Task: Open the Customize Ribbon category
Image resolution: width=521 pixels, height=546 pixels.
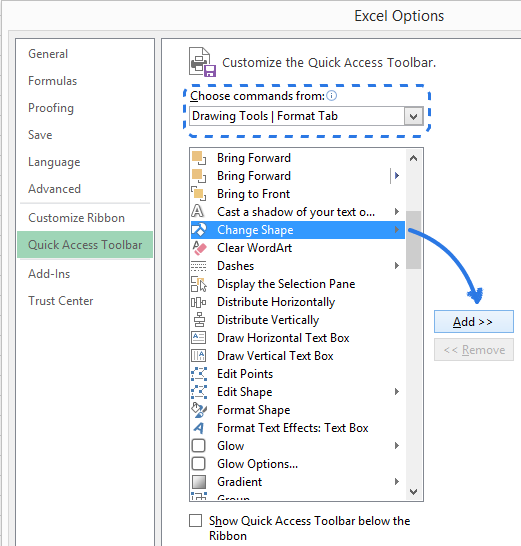Action: pos(77,218)
